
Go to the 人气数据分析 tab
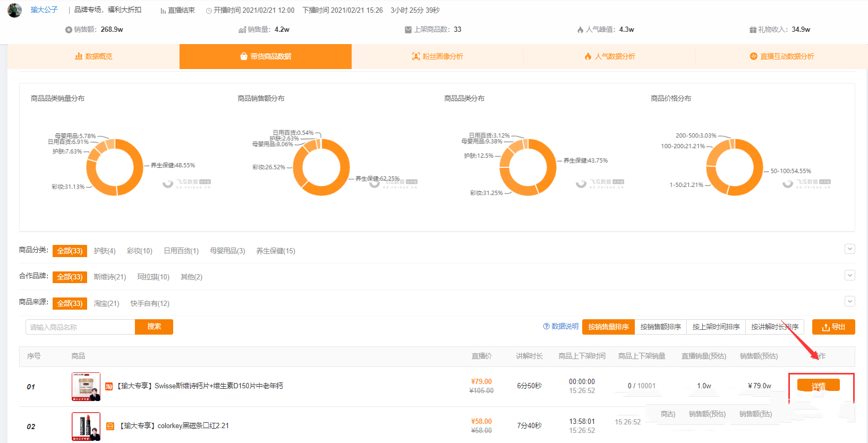[x=610, y=56]
